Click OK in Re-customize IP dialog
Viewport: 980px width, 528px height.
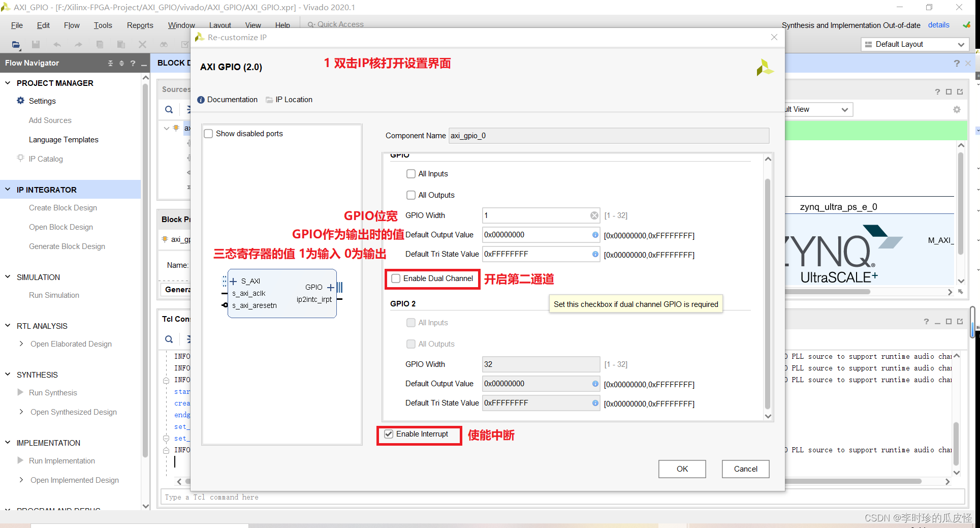pos(682,469)
